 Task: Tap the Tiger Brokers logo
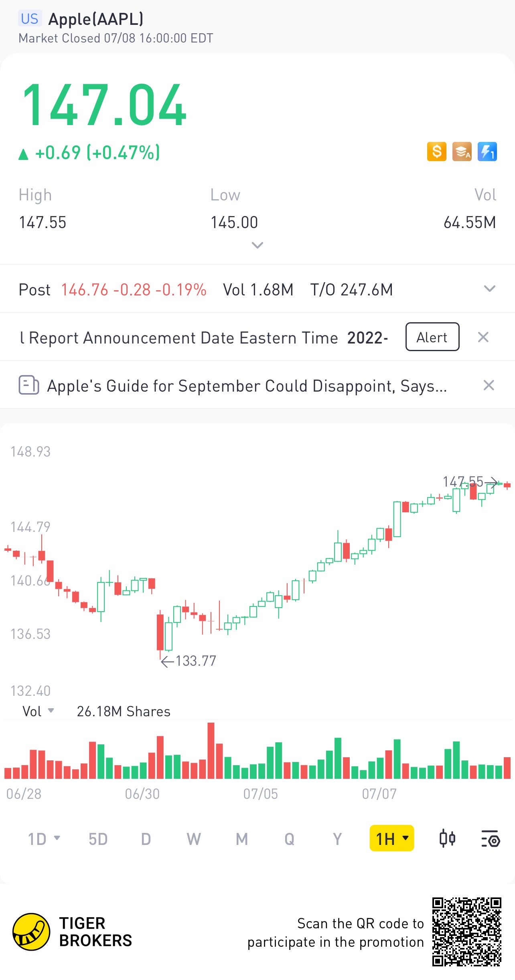coord(31,932)
